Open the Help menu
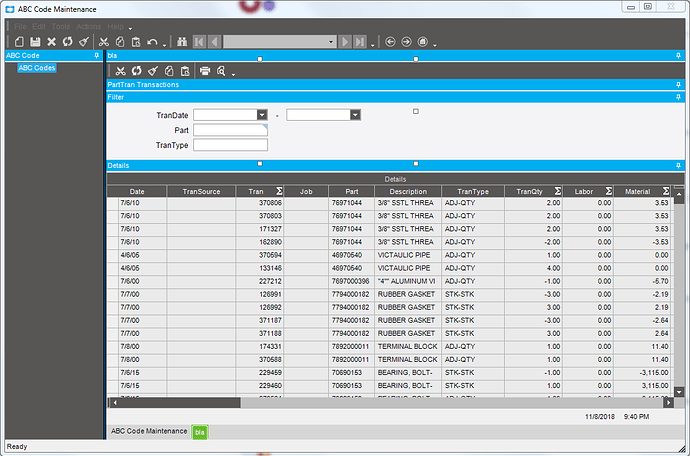The width and height of the screenshot is (690, 456). click(116, 26)
